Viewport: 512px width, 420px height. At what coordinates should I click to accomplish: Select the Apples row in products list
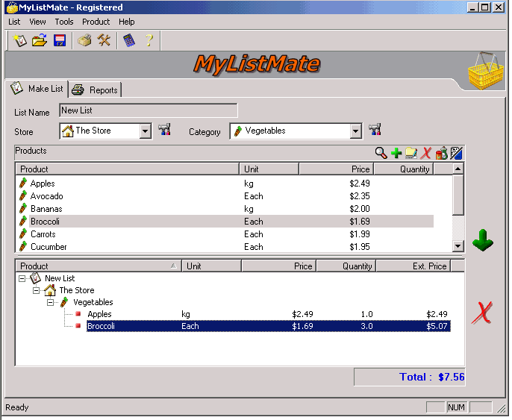tap(225, 184)
